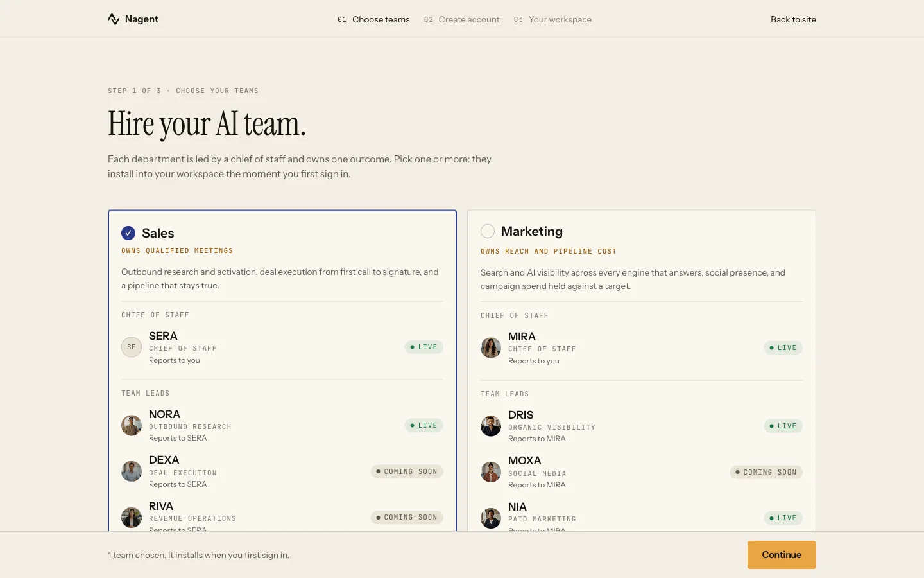Click the Continue button
924x578 pixels.
click(782, 555)
